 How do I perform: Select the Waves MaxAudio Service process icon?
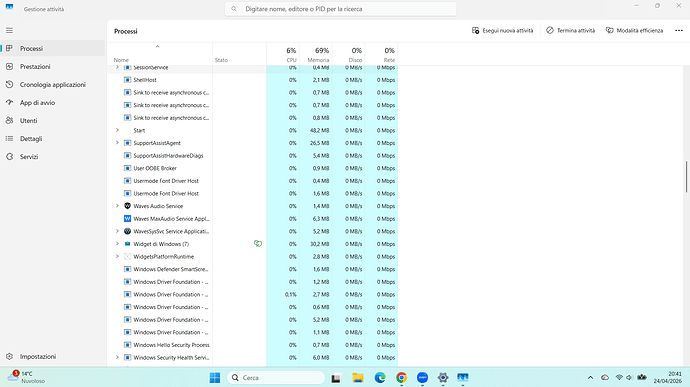[x=127, y=219]
